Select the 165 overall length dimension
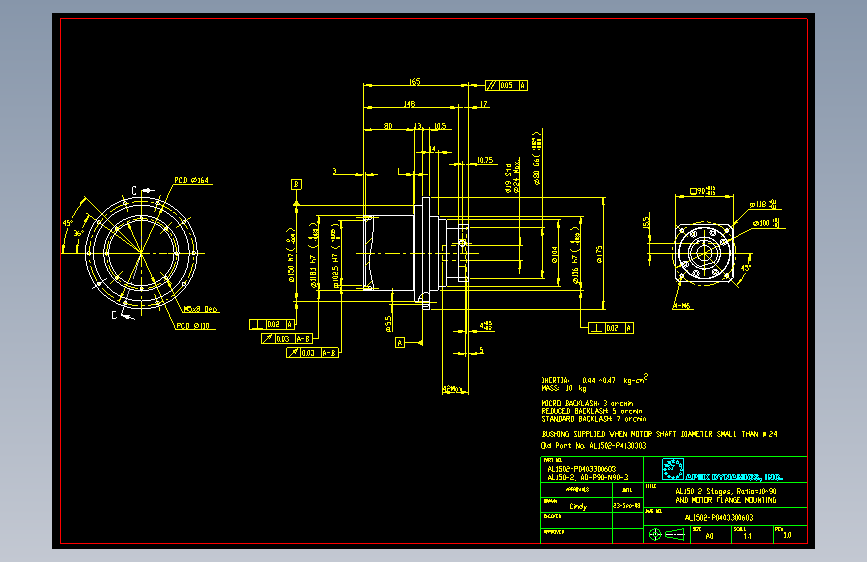The height and width of the screenshot is (562, 867). 415,81
